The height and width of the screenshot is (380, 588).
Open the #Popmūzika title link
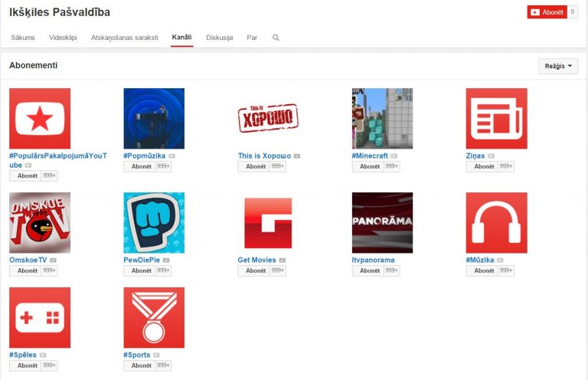pyautogui.click(x=145, y=156)
